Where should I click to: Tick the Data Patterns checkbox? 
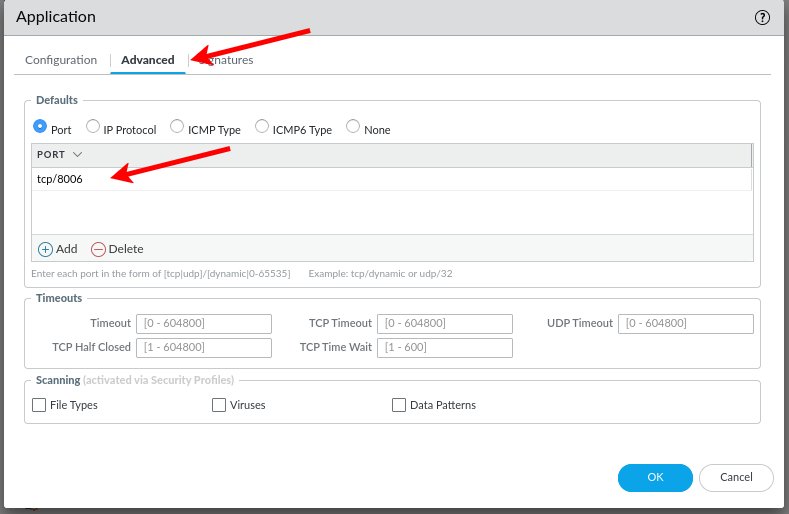point(399,405)
